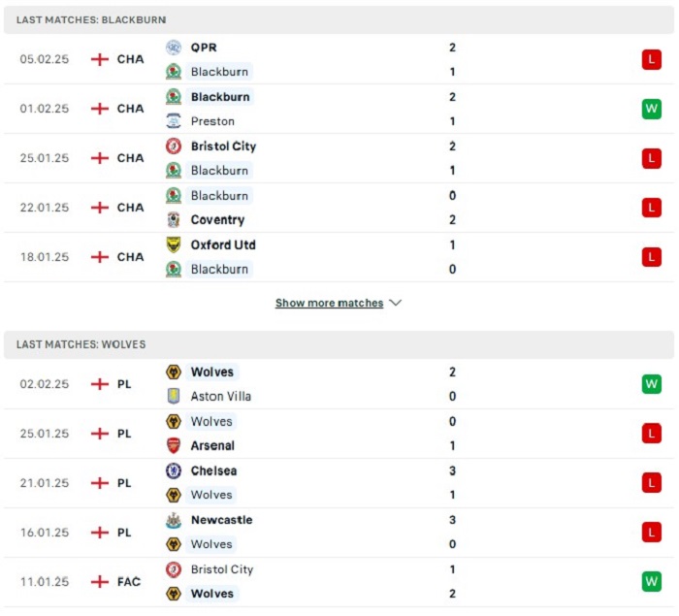The width and height of the screenshot is (679, 616).
Task: Click the Aston Villa club crest
Action: tap(174, 396)
